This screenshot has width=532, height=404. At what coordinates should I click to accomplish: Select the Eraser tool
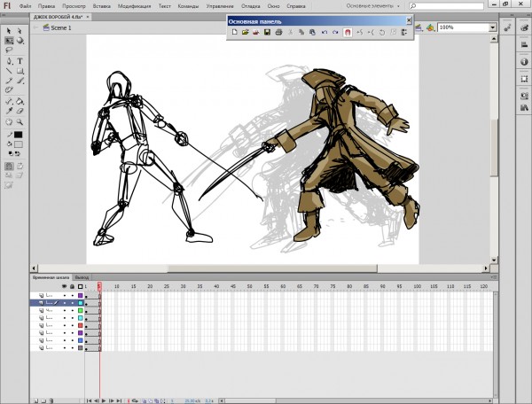click(x=20, y=110)
